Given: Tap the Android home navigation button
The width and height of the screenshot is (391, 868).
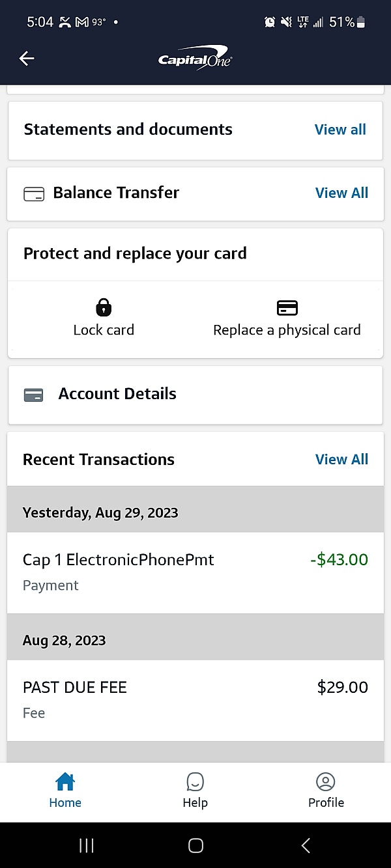Looking at the screenshot, I should [195, 845].
